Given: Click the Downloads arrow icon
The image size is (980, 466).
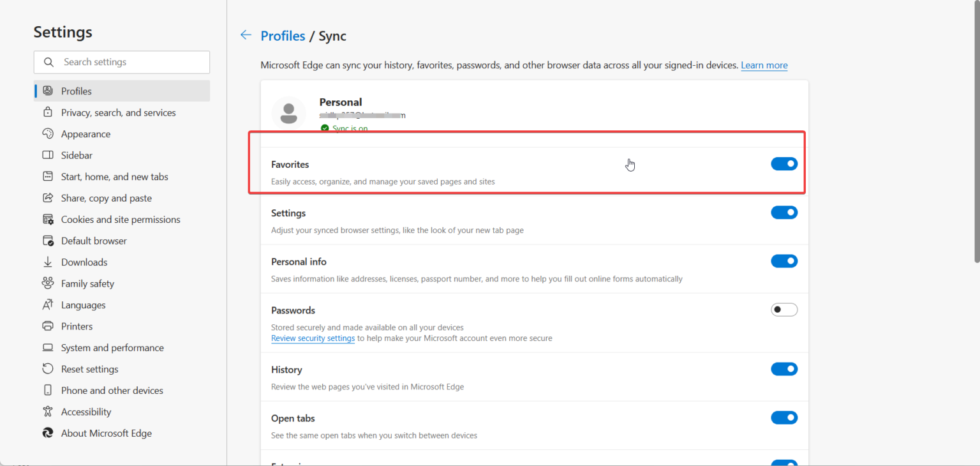Looking at the screenshot, I should coord(48,262).
